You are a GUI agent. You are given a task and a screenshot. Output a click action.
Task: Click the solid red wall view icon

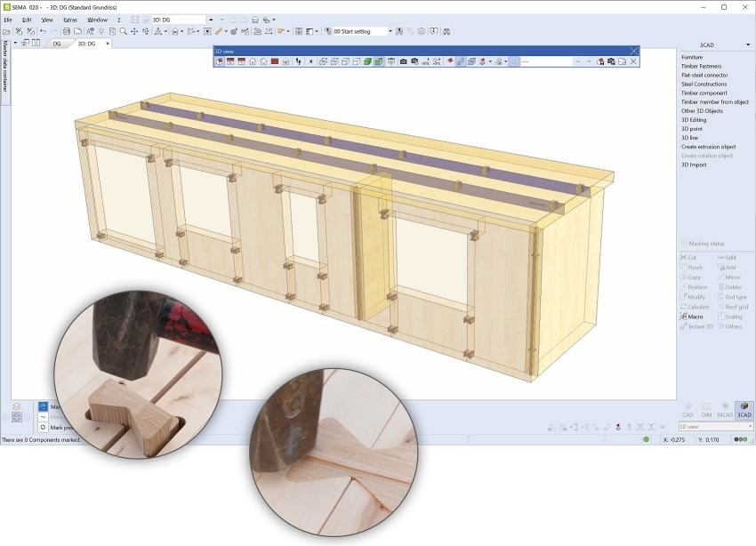pos(275,61)
